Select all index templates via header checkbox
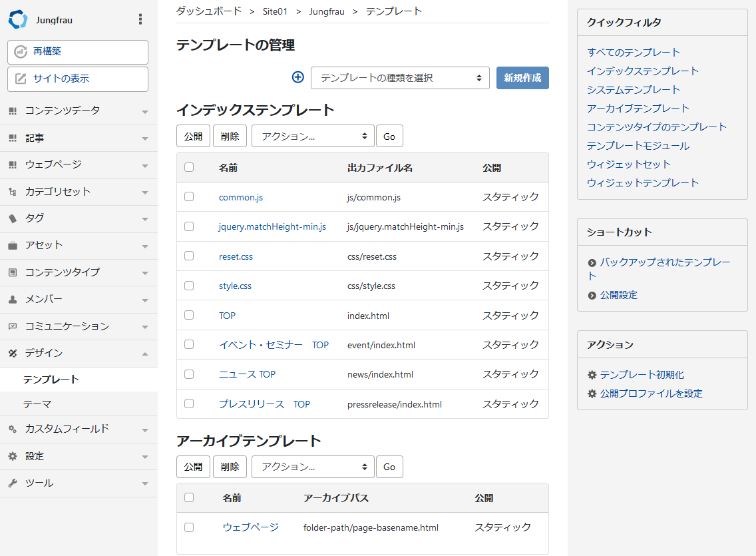The height and width of the screenshot is (556, 756). pos(189,167)
